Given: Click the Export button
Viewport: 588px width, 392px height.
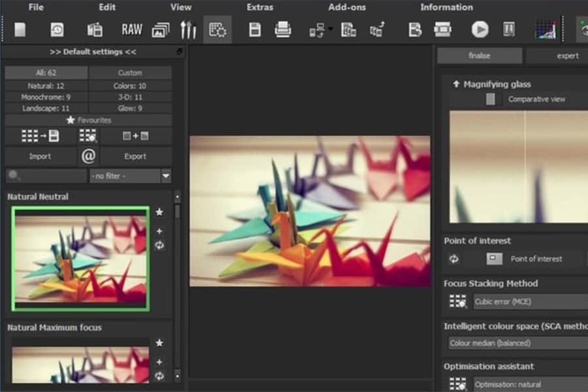Looking at the screenshot, I should pyautogui.click(x=135, y=156).
